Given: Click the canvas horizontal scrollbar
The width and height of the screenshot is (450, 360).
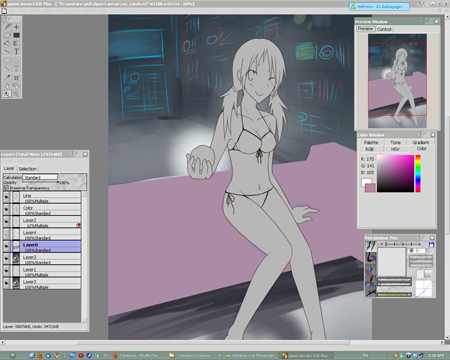Looking at the screenshot, I should pyautogui.click(x=223, y=342).
